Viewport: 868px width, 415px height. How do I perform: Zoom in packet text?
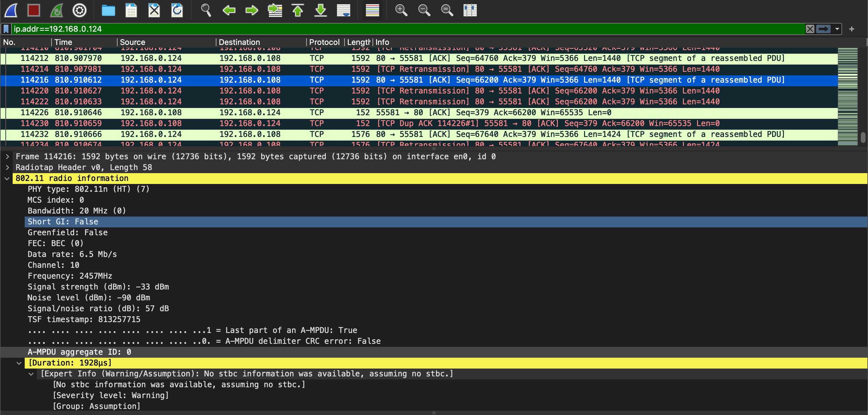point(401,10)
